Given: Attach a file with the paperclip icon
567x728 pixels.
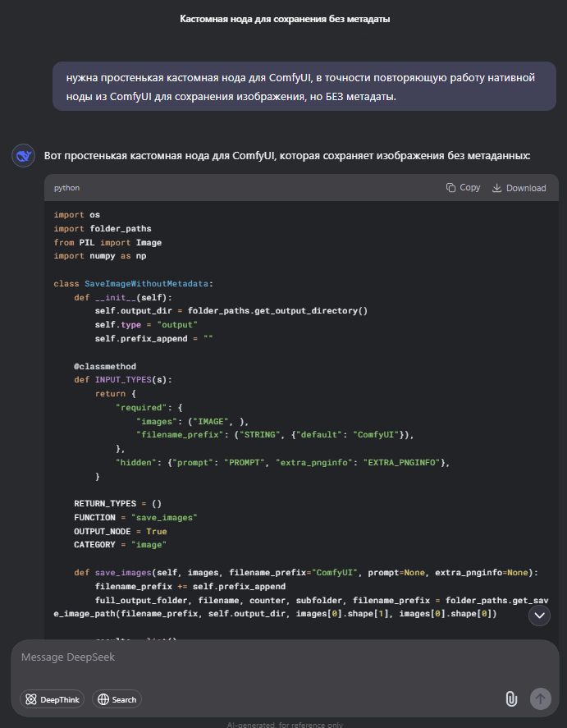Looking at the screenshot, I should (511, 698).
